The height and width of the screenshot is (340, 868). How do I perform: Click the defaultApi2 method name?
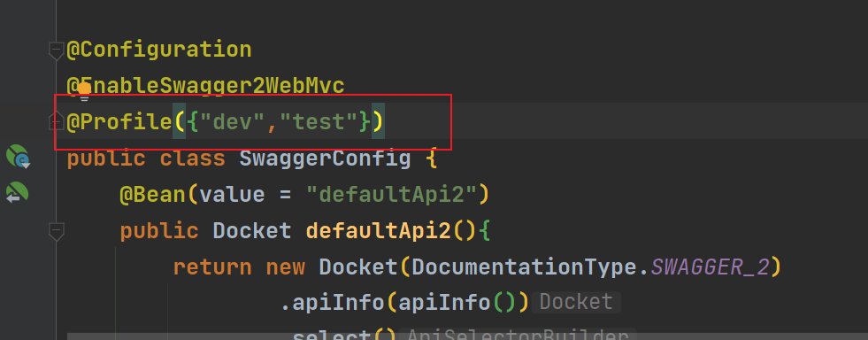point(379,231)
